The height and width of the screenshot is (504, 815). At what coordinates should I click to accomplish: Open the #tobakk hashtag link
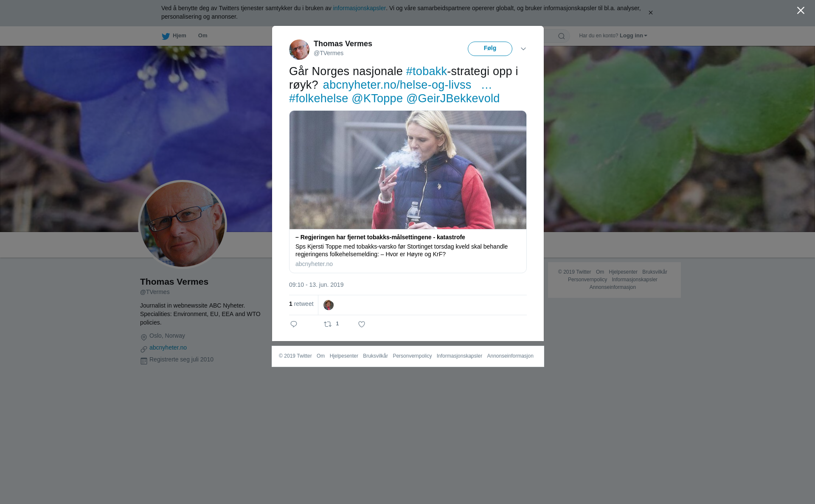(426, 71)
